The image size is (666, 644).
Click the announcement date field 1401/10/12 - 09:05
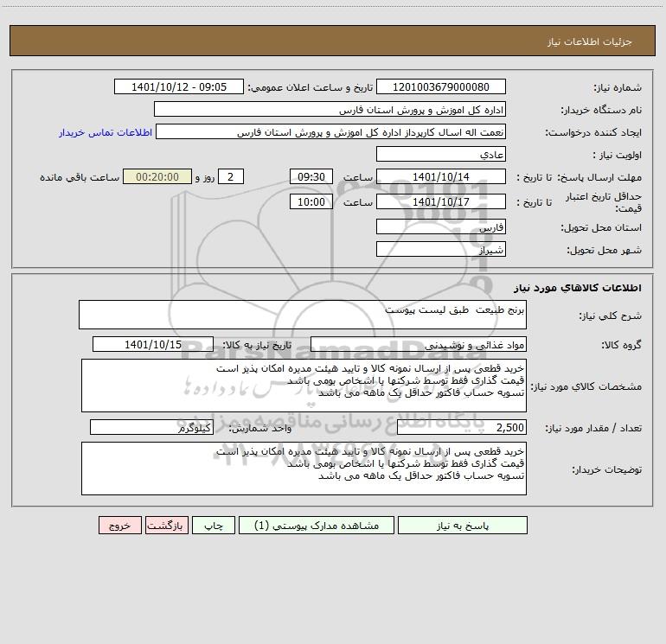pos(179,86)
